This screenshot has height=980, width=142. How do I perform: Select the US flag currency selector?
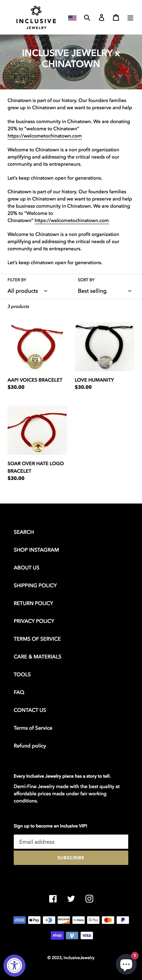72,18
